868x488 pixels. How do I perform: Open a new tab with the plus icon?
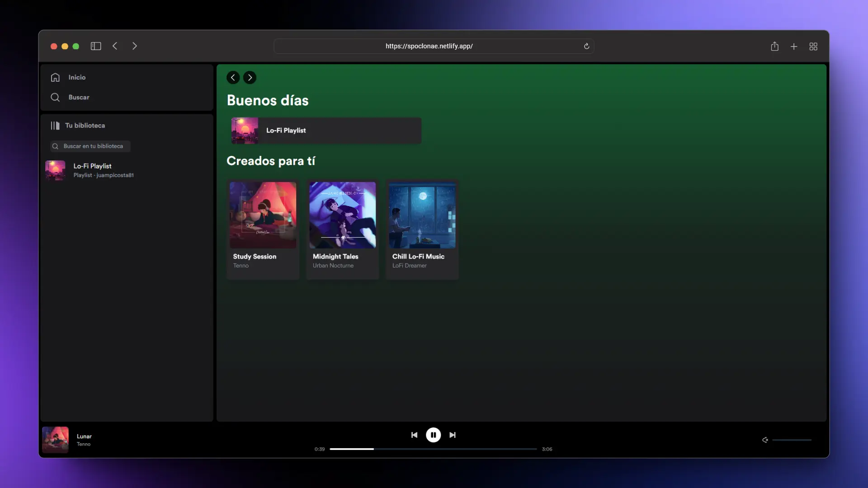coord(794,46)
